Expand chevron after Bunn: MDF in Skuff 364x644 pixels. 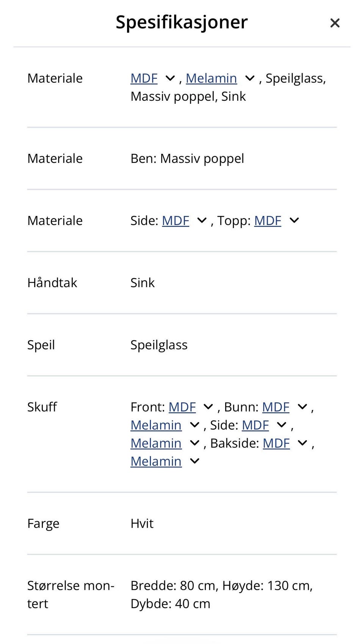[x=302, y=407]
